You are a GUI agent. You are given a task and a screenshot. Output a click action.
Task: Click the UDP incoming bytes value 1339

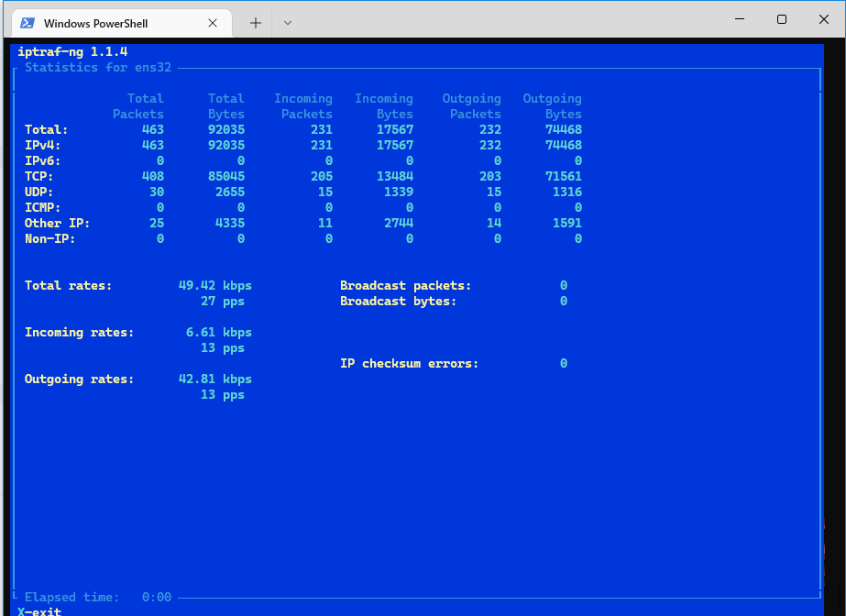point(399,192)
